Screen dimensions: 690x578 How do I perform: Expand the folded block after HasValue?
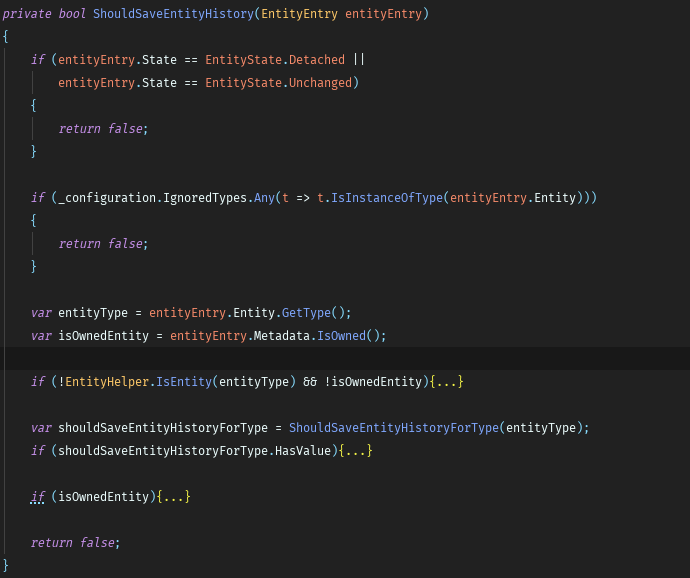point(356,451)
